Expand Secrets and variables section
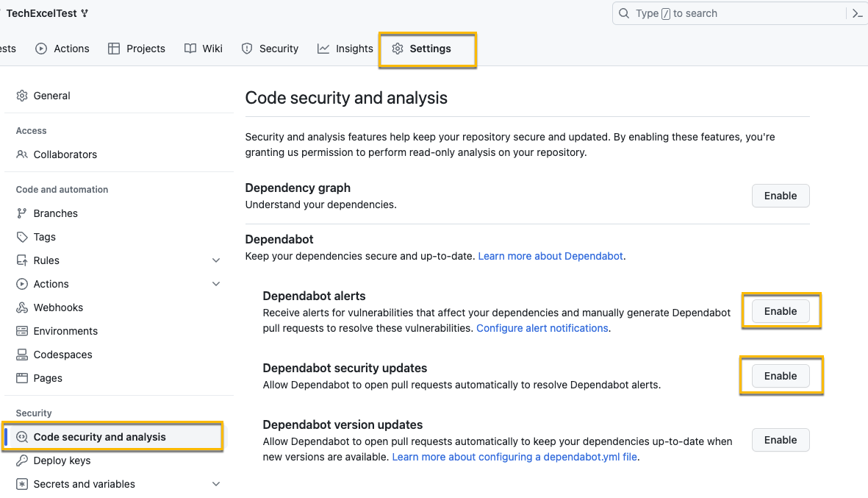The height and width of the screenshot is (498, 868). click(216, 484)
